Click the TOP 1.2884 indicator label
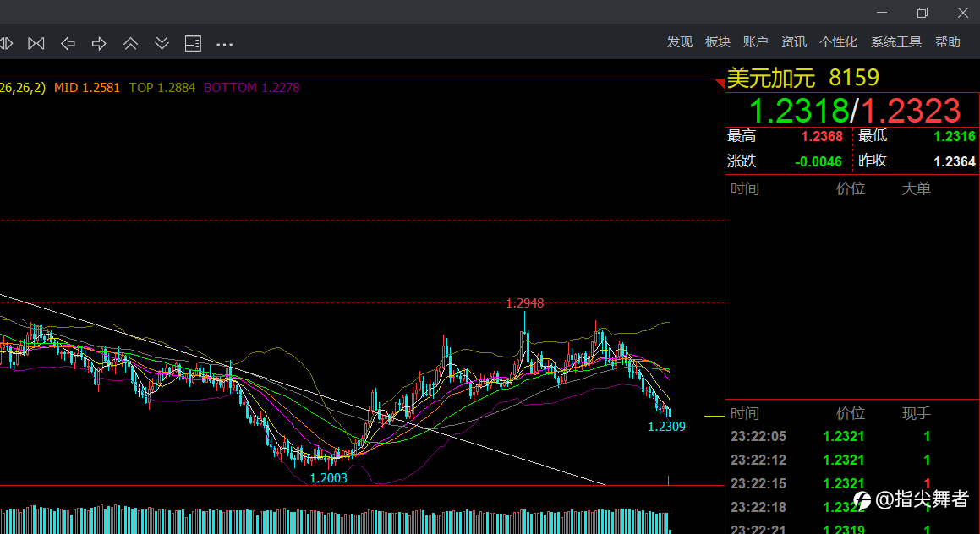Screen dimensions: 980x534 pyautogui.click(x=162, y=87)
